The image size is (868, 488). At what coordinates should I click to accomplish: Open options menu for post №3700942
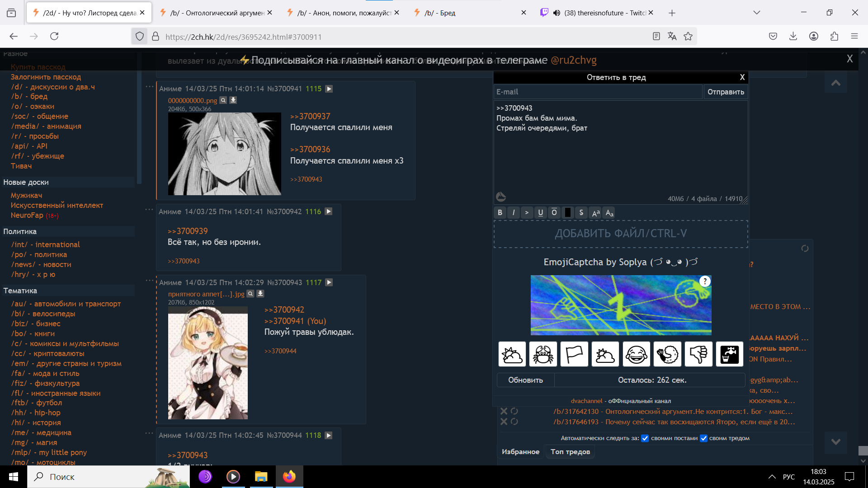click(x=150, y=209)
